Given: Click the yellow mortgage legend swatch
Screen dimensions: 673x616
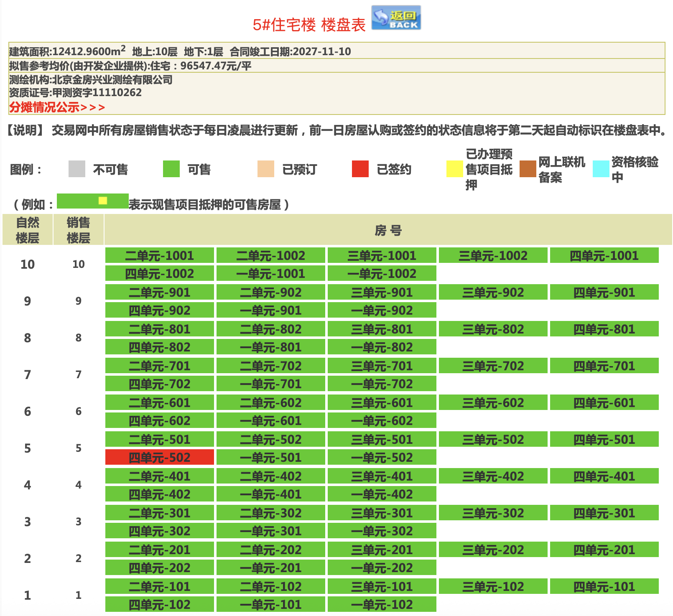Looking at the screenshot, I should [x=454, y=169].
